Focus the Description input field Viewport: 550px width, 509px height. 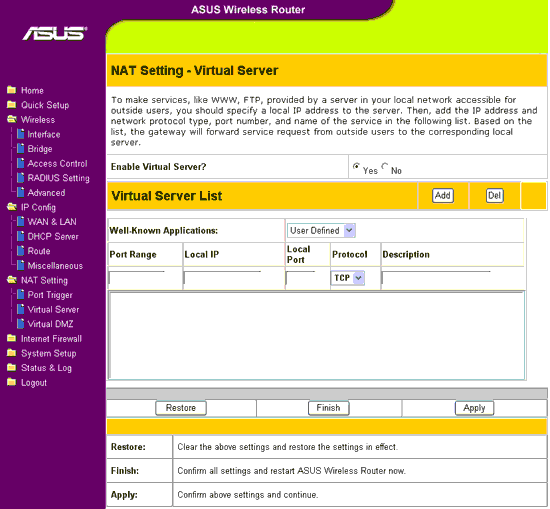coord(436,278)
